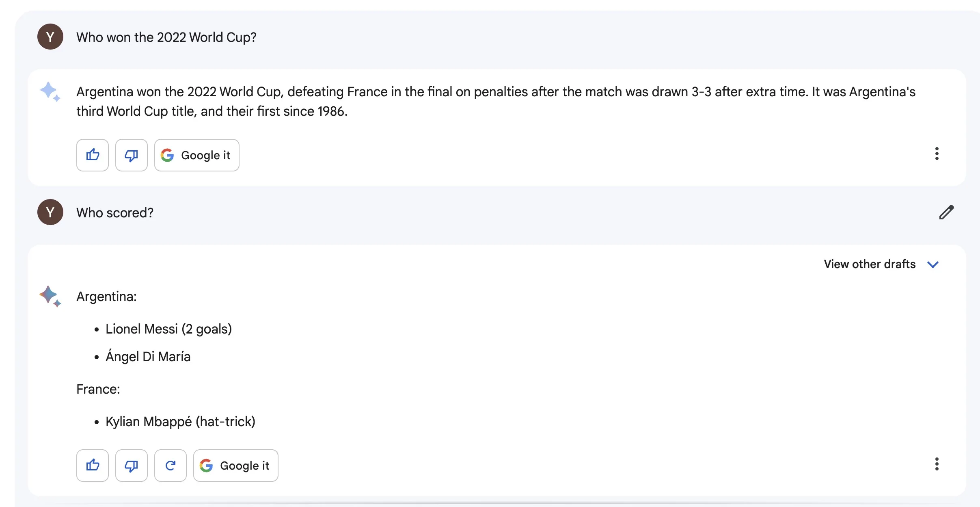Viewport: 980px width, 507px height.
Task: Click the "Who won the 2022 World Cup?" prompt
Action: coord(166,37)
